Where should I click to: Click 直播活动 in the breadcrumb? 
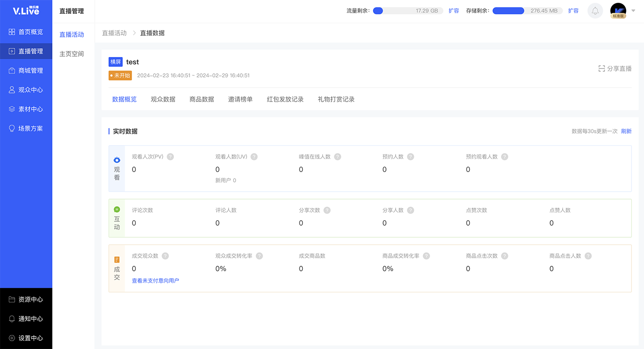coord(114,33)
